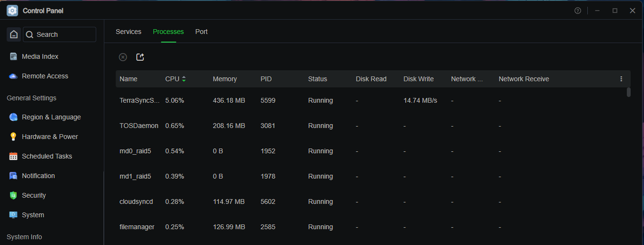
Task: Open Hardware & Power settings
Action: [50, 137]
